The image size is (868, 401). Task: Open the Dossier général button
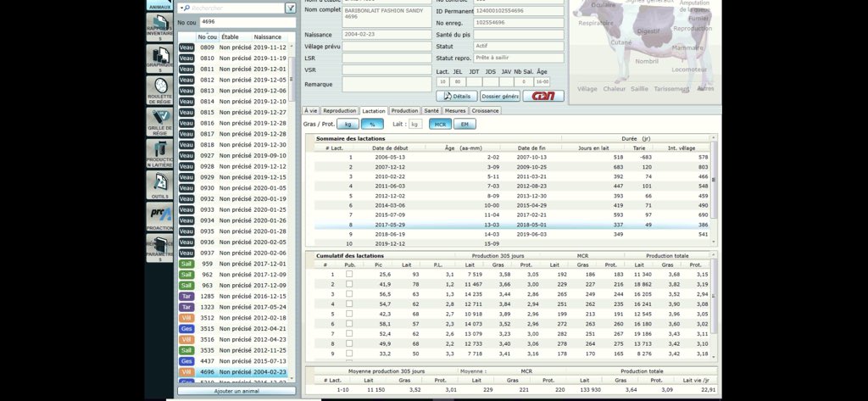coord(500,97)
